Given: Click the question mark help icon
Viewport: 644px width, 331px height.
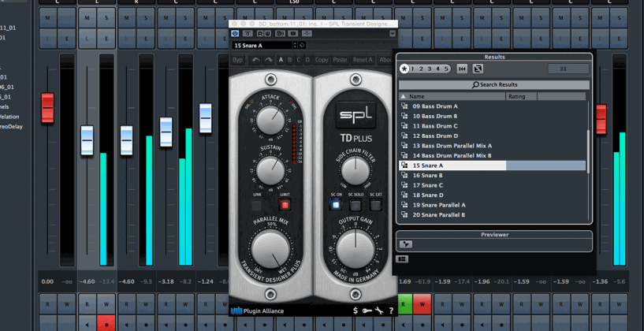Looking at the screenshot, I should [391, 311].
